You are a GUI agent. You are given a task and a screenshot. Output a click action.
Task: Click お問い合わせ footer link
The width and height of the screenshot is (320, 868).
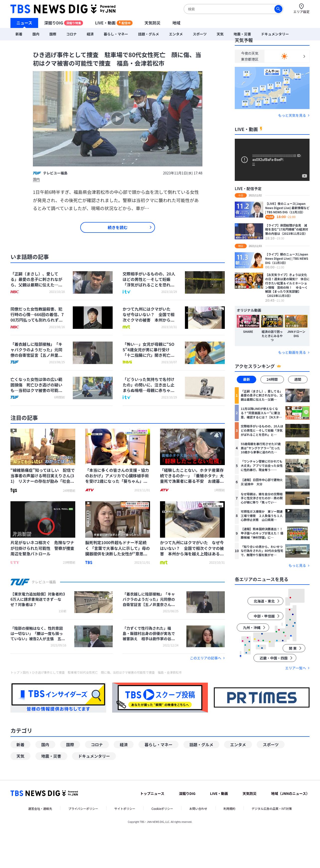pyautogui.click(x=198, y=809)
